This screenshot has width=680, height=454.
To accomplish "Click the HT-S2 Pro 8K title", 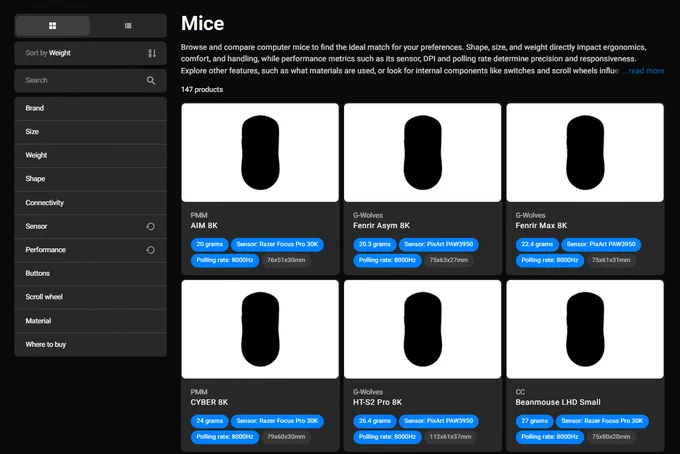I will point(377,402).
